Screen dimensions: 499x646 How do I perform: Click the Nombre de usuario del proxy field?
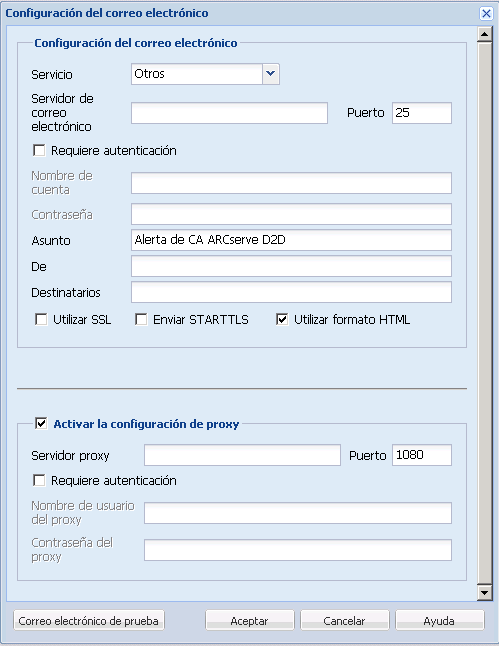pyautogui.click(x=298, y=513)
